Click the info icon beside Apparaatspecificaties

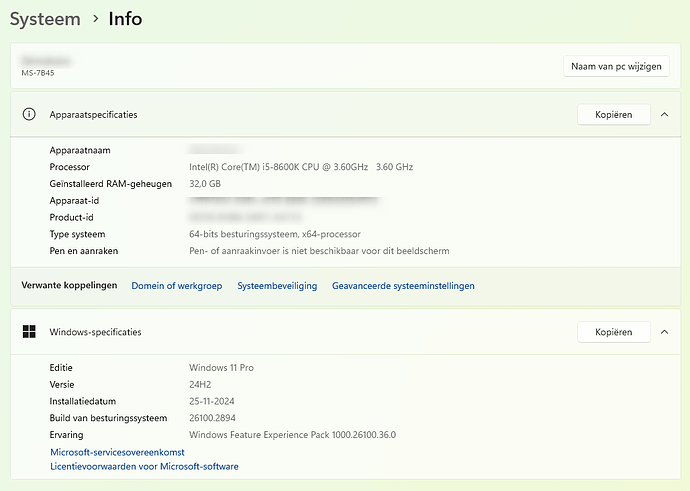pyautogui.click(x=29, y=114)
